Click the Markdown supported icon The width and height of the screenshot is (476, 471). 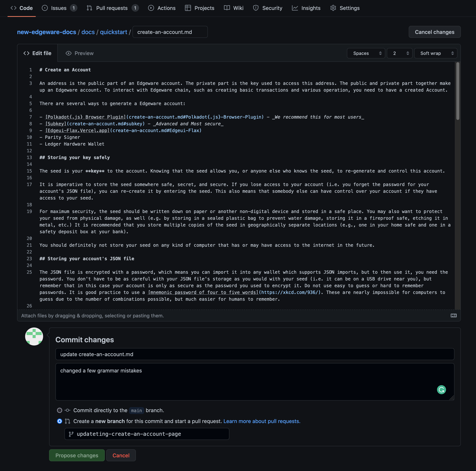pos(453,315)
